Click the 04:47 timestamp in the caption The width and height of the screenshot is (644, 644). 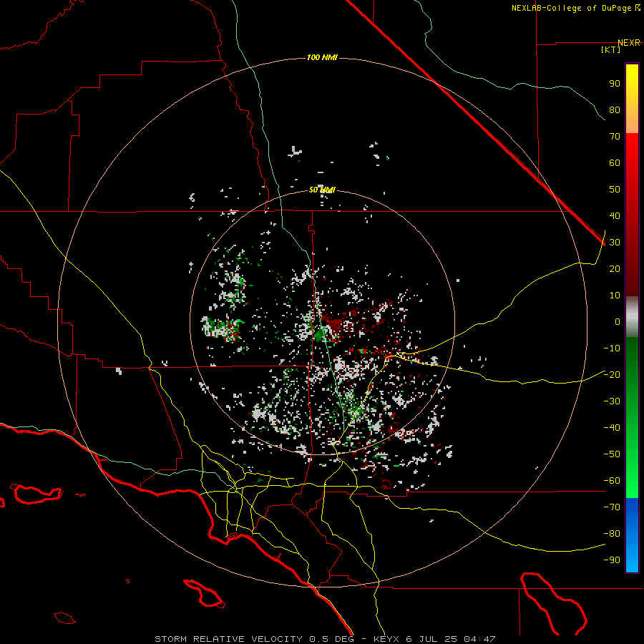(x=479, y=639)
